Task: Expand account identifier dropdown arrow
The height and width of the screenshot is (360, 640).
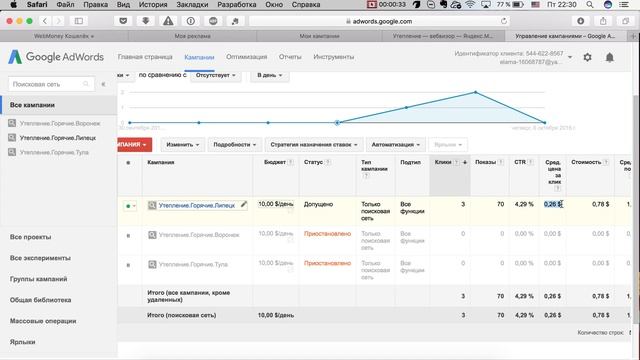Action: click(x=570, y=57)
